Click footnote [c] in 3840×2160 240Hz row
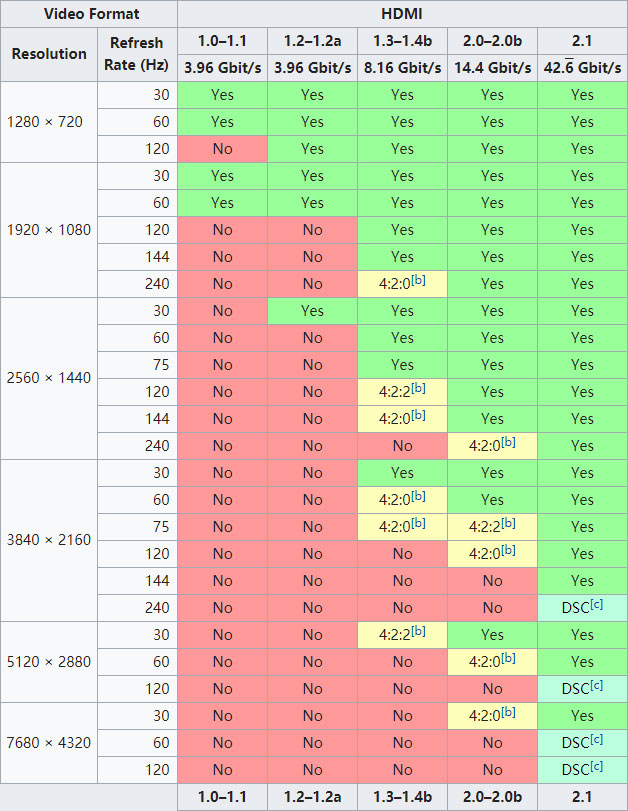This screenshot has height=811, width=628. tap(596, 604)
